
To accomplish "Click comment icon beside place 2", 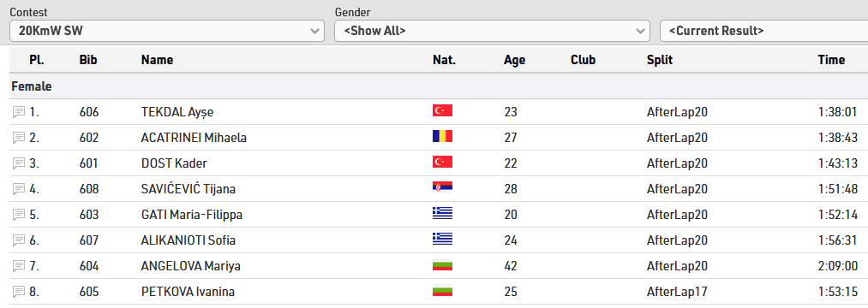I will point(19,138).
